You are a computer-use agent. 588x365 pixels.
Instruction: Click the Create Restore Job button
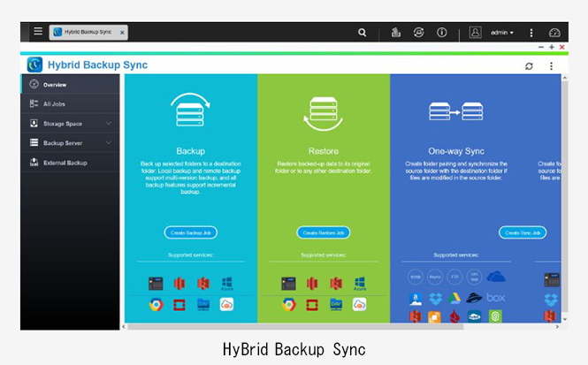[x=324, y=232]
